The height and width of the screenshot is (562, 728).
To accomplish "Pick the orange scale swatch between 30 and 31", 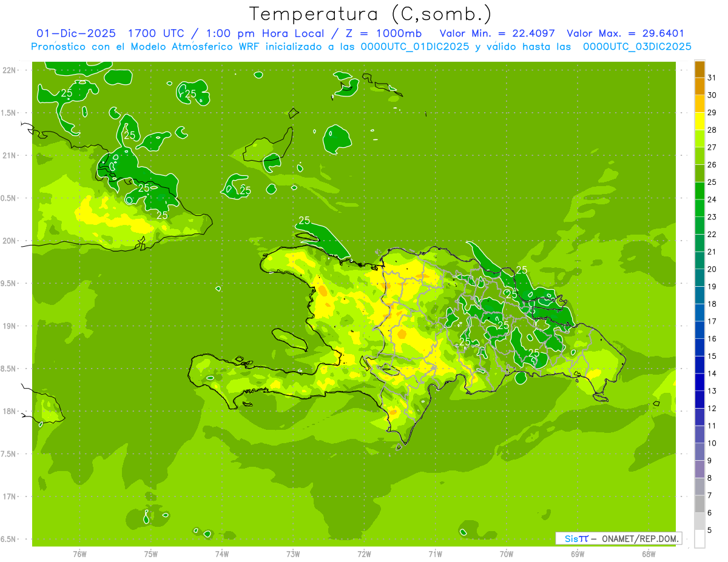I will tap(699, 86).
